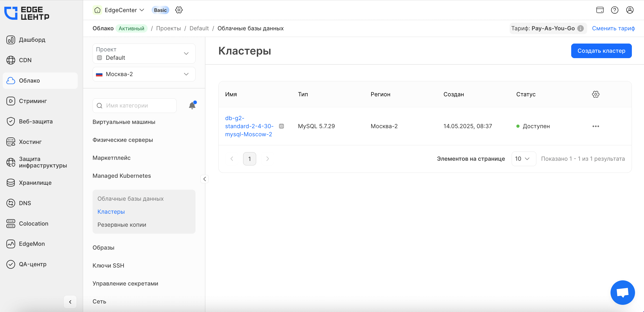This screenshot has width=644, height=312.
Task: Open the help question-mark icon
Action: click(x=615, y=10)
